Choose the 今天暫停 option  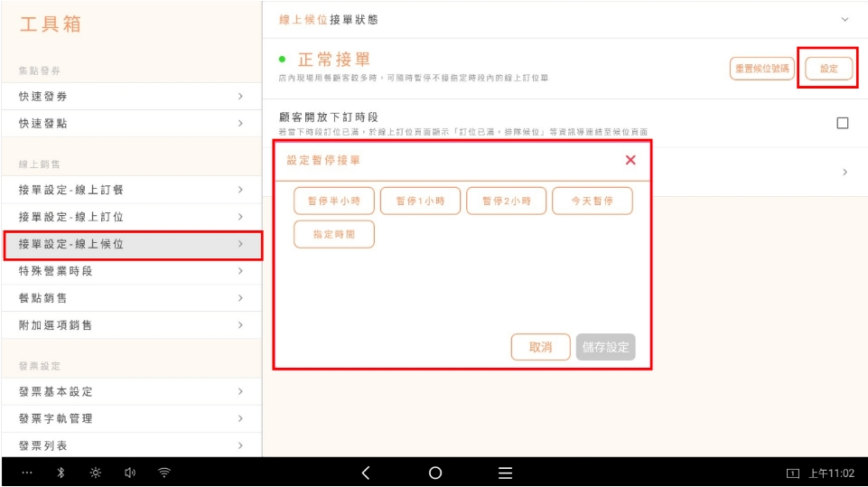coord(592,201)
